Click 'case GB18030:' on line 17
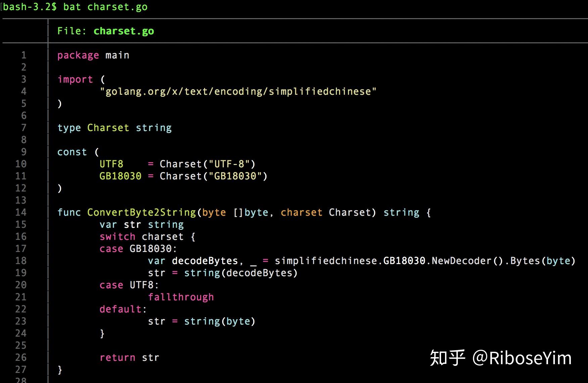The height and width of the screenshot is (383, 588). coord(138,249)
